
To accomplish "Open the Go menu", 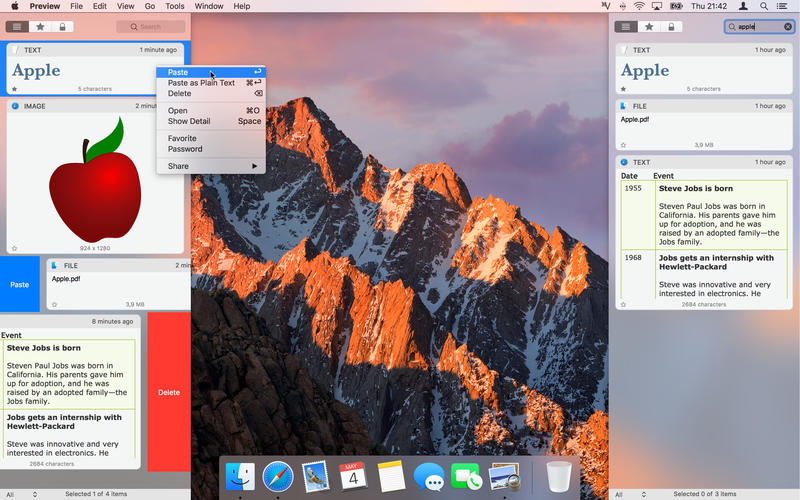I will [x=149, y=6].
